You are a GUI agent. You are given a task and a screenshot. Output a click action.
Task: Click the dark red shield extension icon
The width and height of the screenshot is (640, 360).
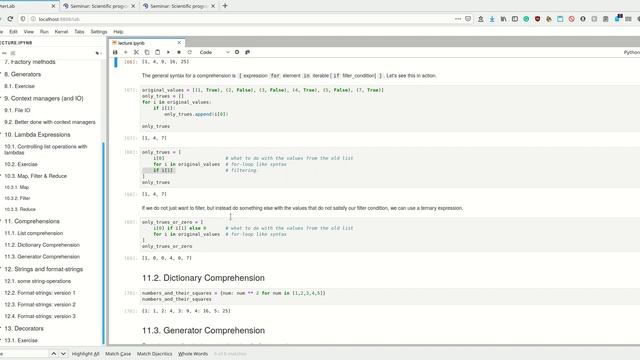point(538,19)
